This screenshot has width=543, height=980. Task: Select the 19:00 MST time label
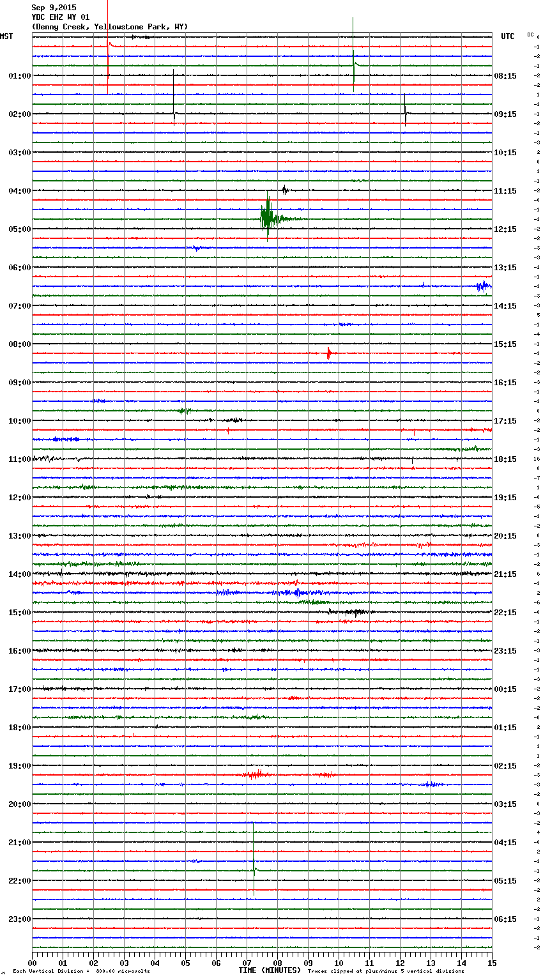(x=20, y=766)
